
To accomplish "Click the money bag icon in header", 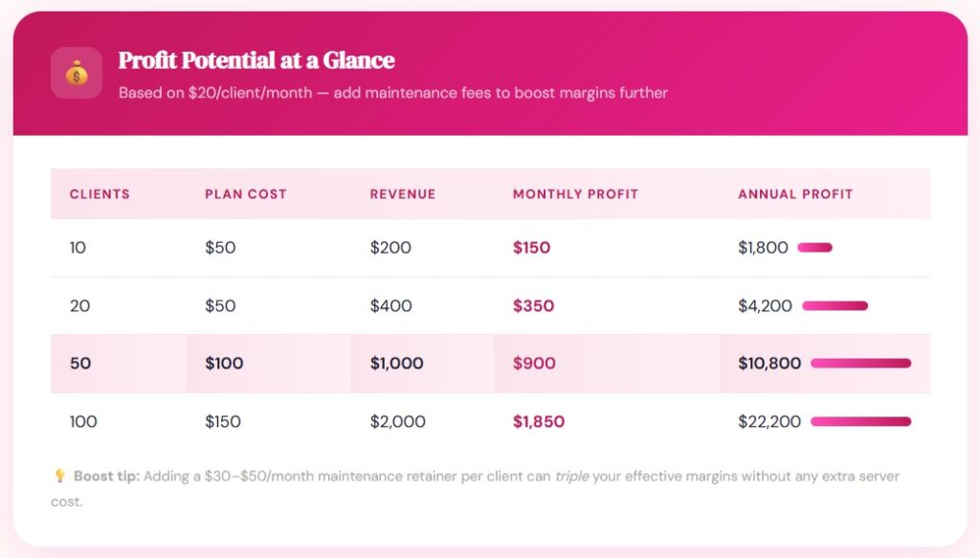I will pos(77,73).
